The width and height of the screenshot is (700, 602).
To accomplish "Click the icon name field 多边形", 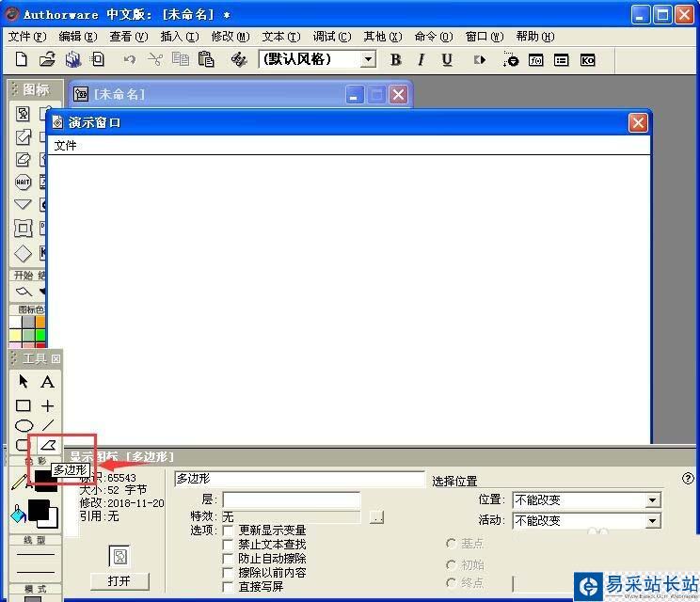I will [299, 479].
